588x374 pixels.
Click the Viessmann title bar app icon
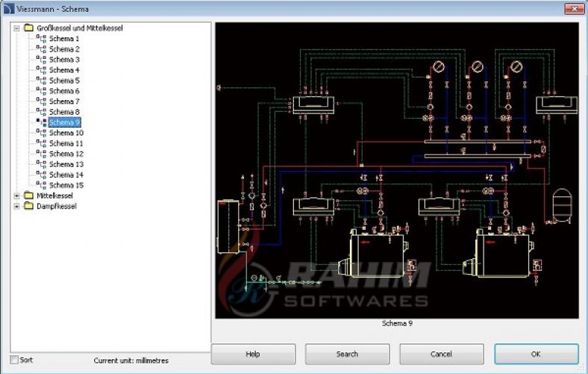click(9, 8)
